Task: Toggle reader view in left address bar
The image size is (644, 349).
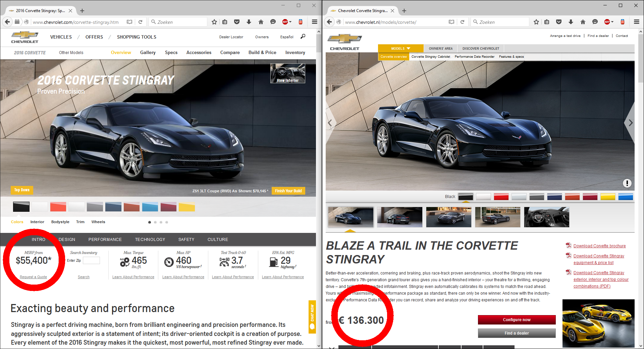Action: [x=129, y=22]
